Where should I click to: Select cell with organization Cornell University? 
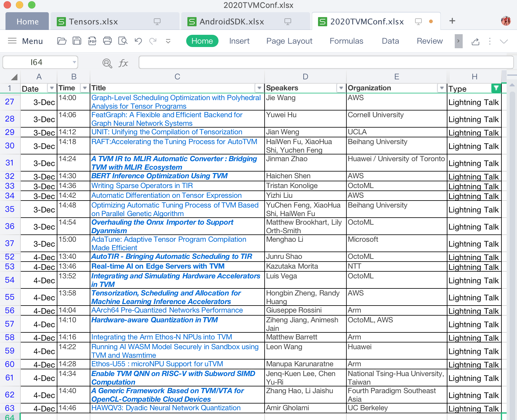(x=396, y=119)
